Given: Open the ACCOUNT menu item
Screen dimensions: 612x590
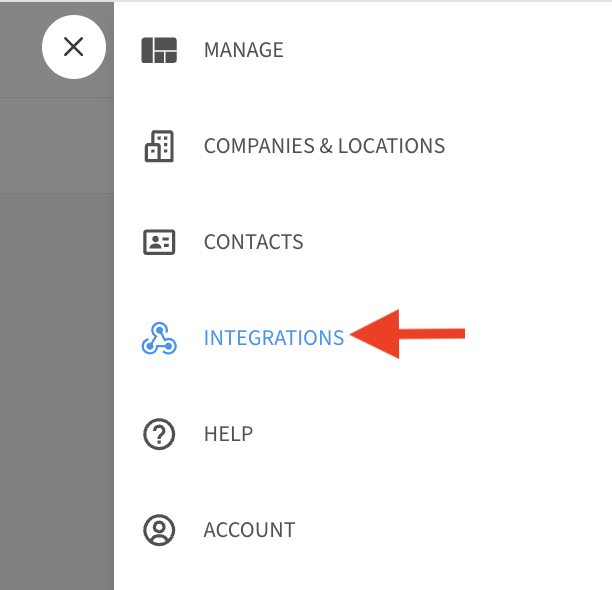Looking at the screenshot, I should pos(249,530).
